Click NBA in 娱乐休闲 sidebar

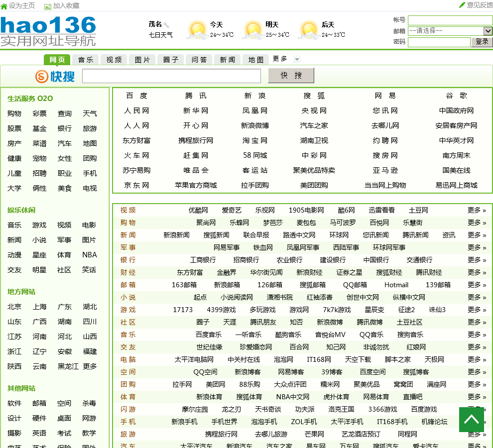(x=90, y=255)
